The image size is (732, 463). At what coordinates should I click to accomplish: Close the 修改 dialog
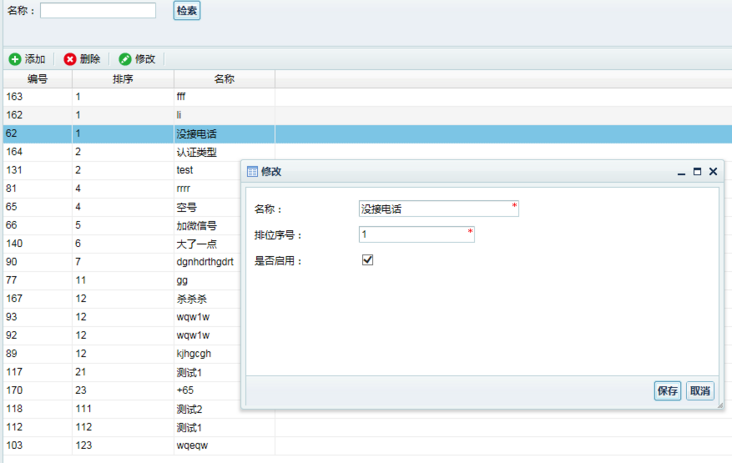click(713, 172)
